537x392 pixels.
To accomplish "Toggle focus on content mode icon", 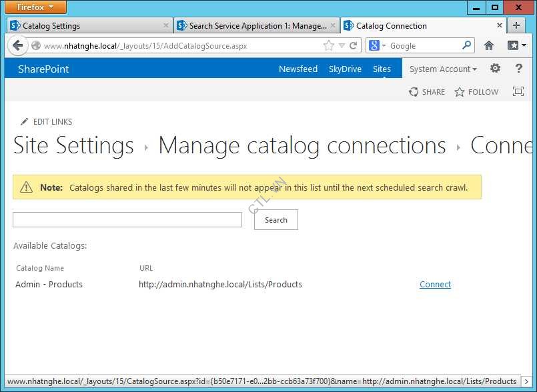I will click(x=518, y=92).
